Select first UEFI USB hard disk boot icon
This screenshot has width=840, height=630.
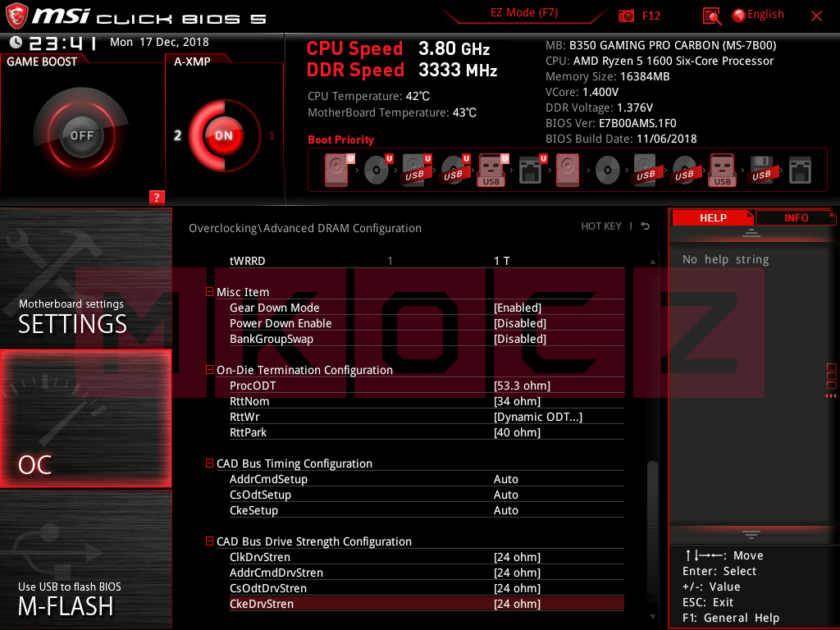pyautogui.click(x=416, y=171)
